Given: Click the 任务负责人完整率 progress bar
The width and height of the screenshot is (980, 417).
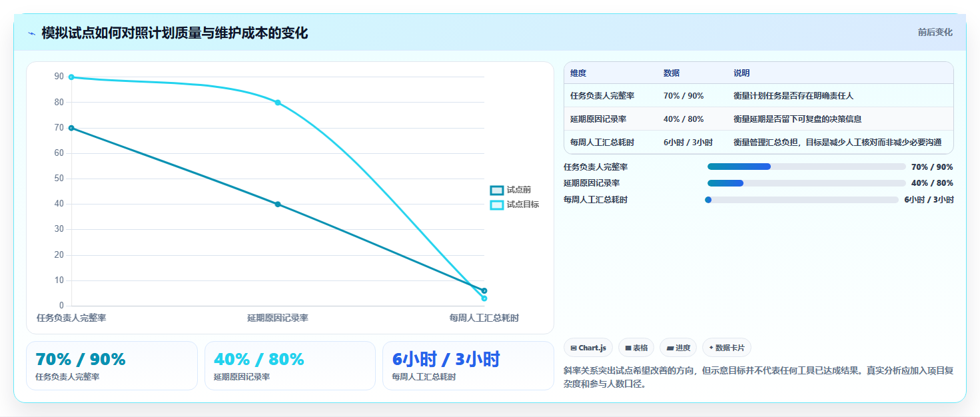Looking at the screenshot, I should coord(806,167).
